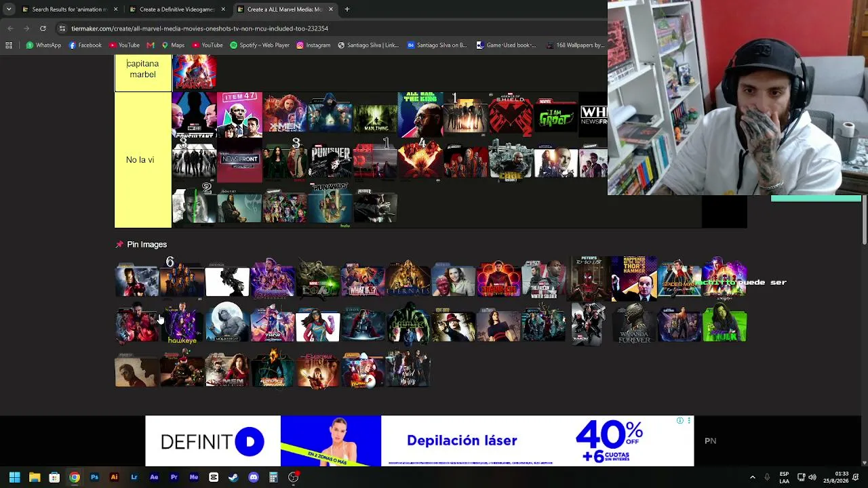
Task: Close the 'Search Results for animation' tab
Action: [115, 9]
